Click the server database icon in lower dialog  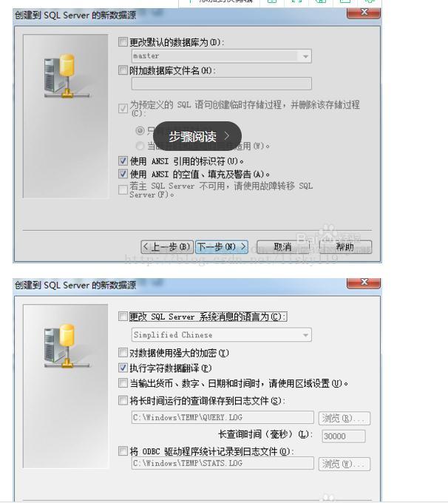tap(67, 346)
